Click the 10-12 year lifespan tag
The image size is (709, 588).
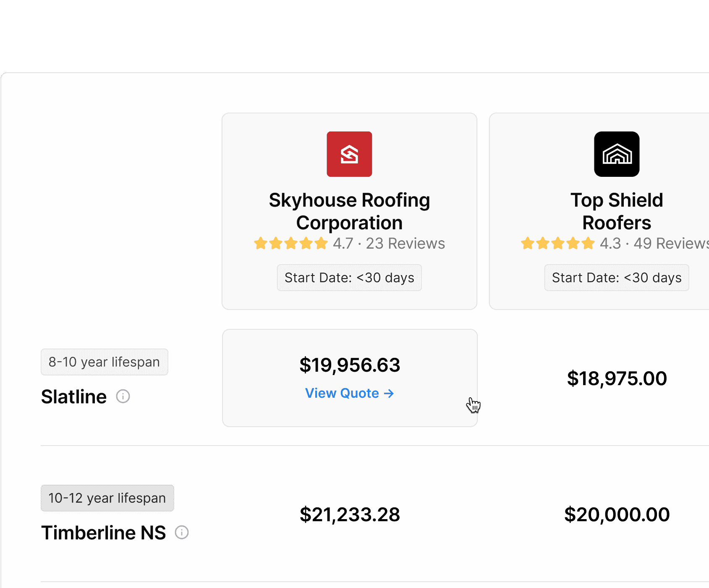(107, 498)
